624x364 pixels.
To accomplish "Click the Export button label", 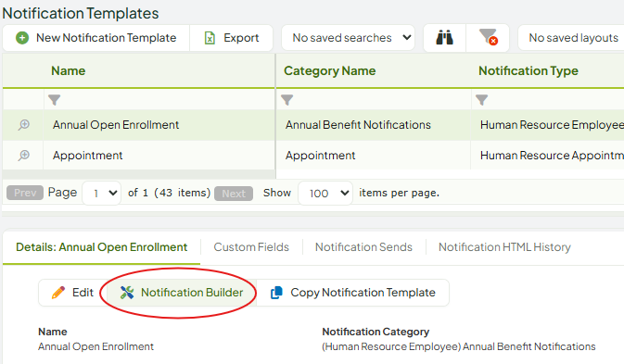I will pos(241,38).
